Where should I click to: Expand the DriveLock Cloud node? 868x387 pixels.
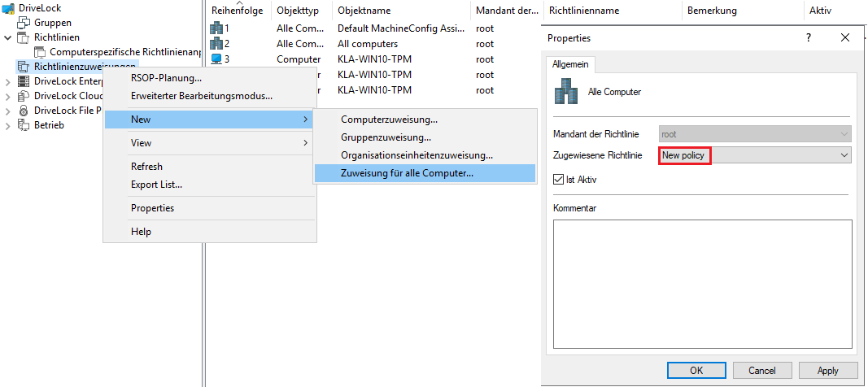pos(7,96)
